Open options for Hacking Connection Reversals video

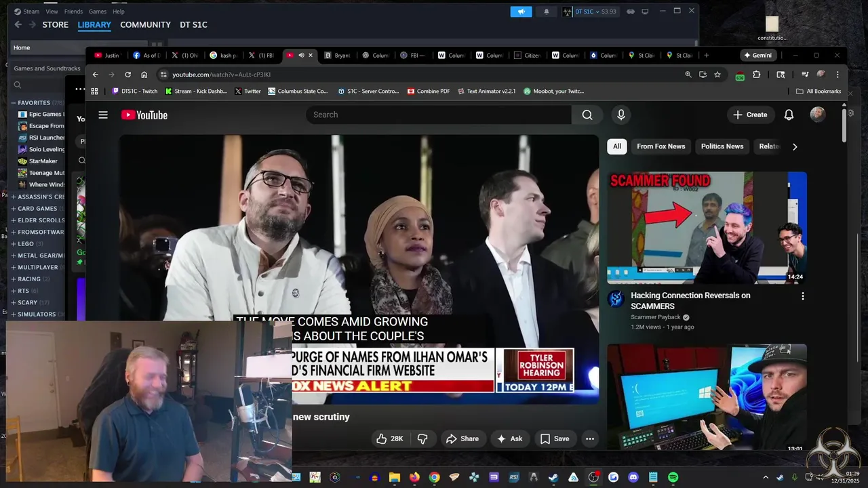(x=803, y=296)
